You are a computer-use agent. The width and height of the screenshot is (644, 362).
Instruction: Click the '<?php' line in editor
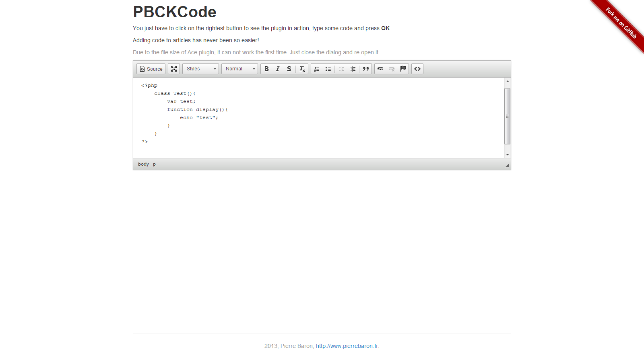tap(149, 85)
